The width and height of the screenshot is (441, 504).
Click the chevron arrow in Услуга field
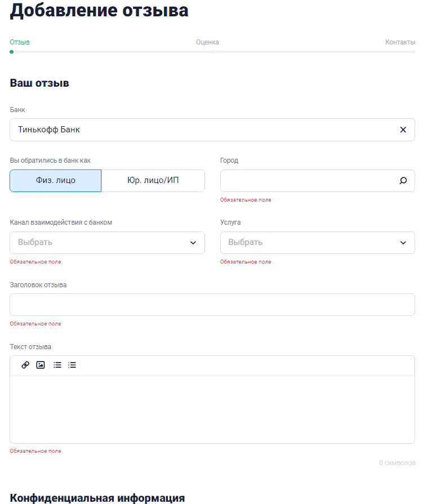click(x=403, y=243)
